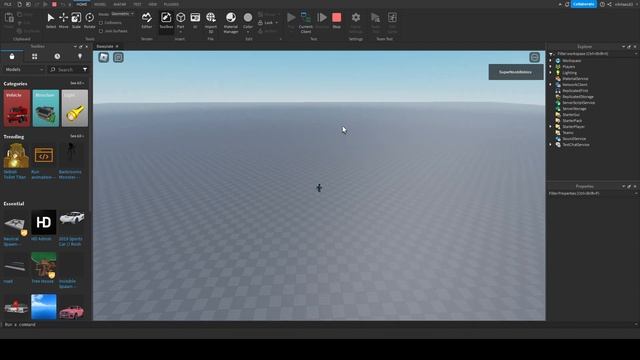Open the Light category card

(x=75, y=108)
